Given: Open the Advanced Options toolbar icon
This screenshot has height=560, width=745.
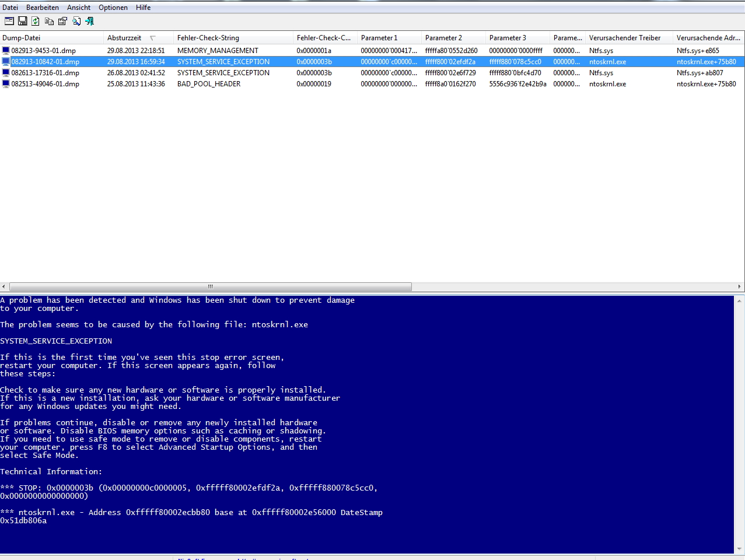Looking at the screenshot, I should pos(9,21).
